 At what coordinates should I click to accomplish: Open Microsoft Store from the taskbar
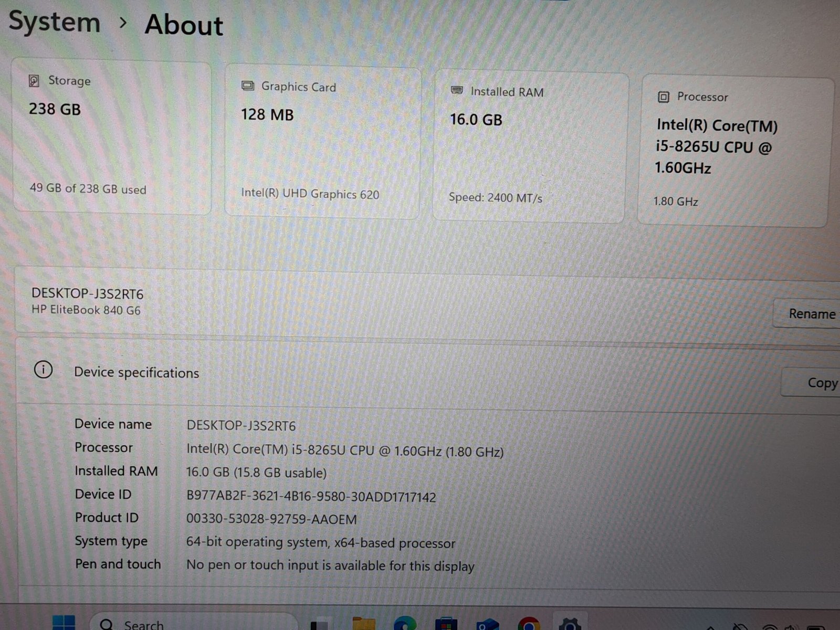coord(446,624)
